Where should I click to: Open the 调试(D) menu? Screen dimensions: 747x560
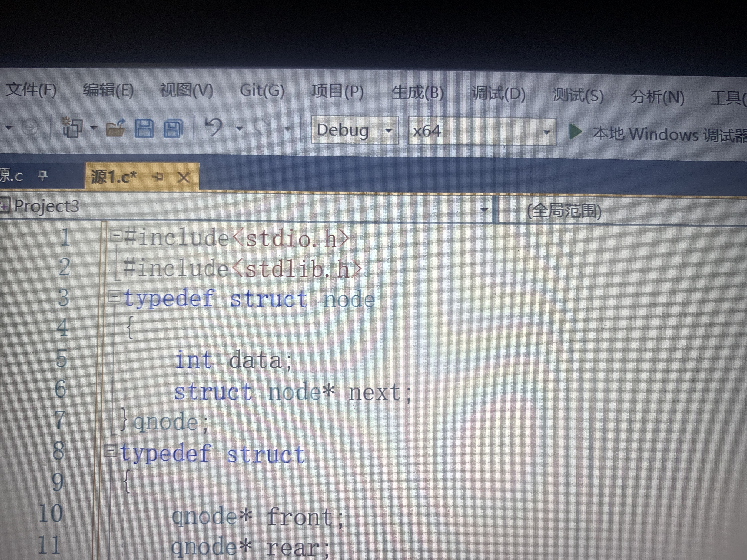point(498,94)
